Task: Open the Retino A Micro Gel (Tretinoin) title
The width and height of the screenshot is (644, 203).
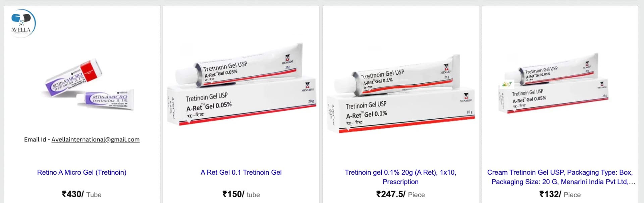Action: (x=82, y=172)
